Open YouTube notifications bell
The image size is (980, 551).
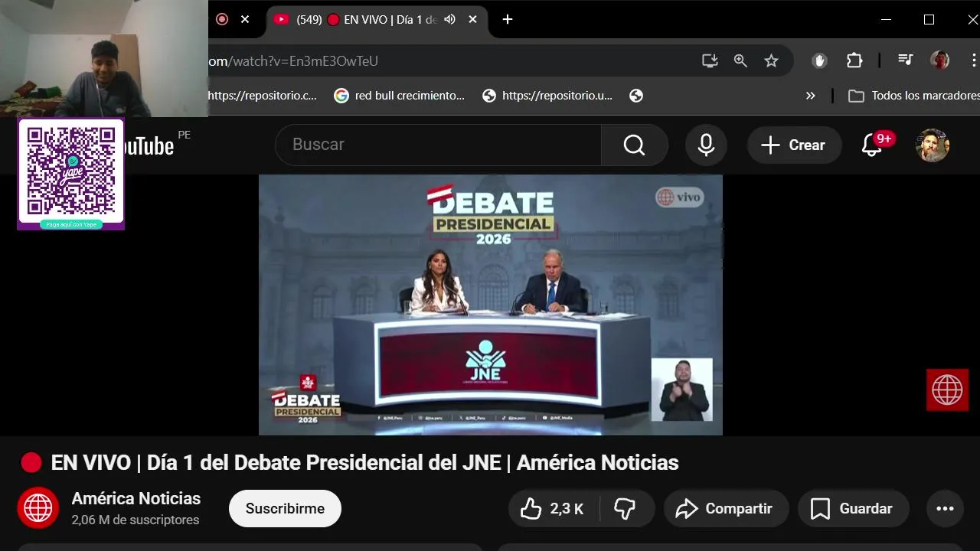coord(872,145)
